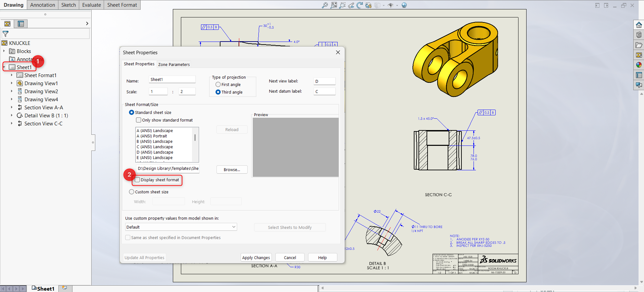Enable Display sheet format checkbox

pos(137,180)
